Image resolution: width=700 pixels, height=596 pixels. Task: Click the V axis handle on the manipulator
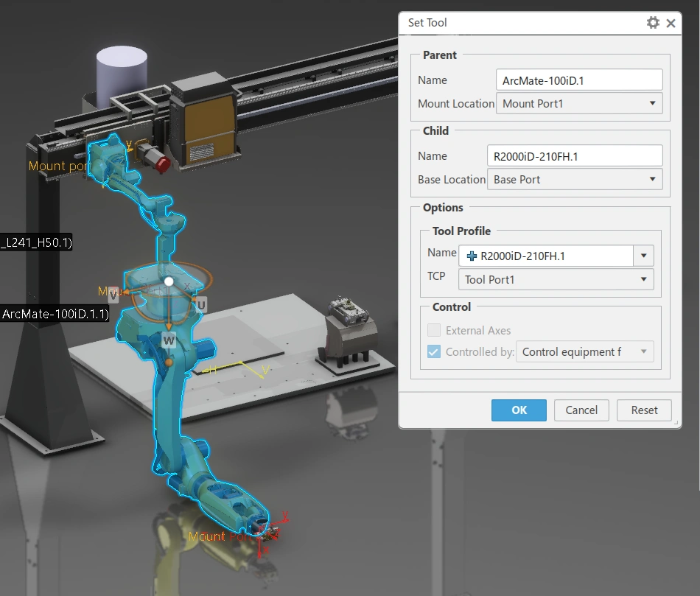113,294
